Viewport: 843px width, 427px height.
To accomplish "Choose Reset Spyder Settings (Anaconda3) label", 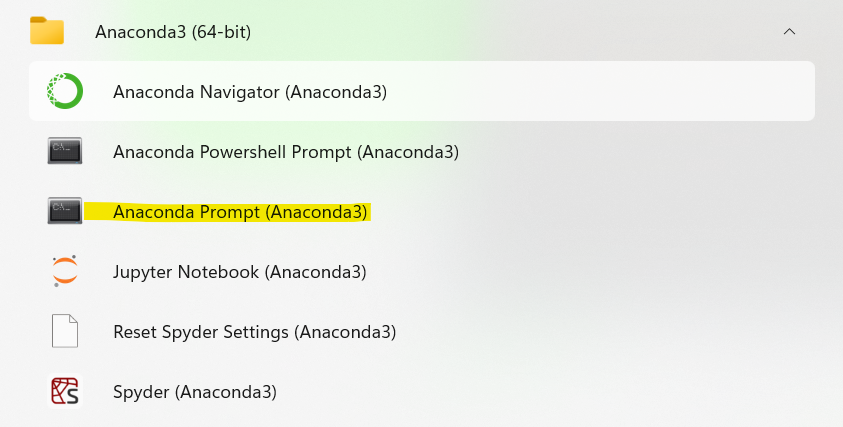I will click(255, 332).
